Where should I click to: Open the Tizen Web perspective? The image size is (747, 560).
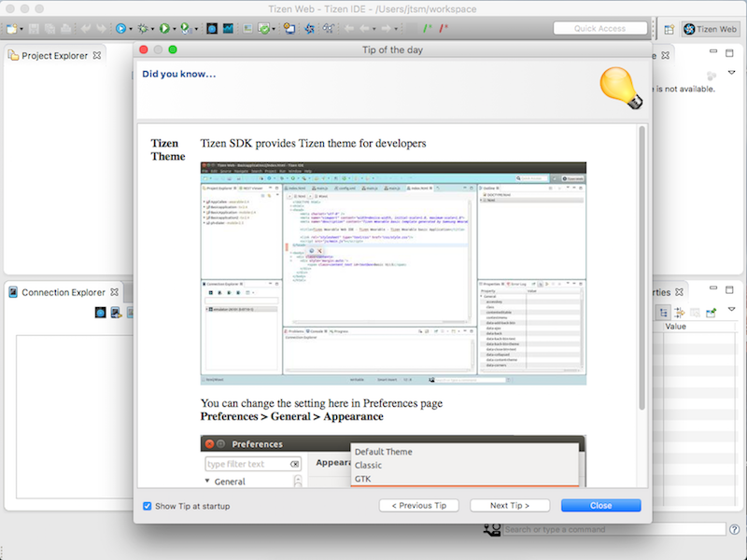click(711, 29)
